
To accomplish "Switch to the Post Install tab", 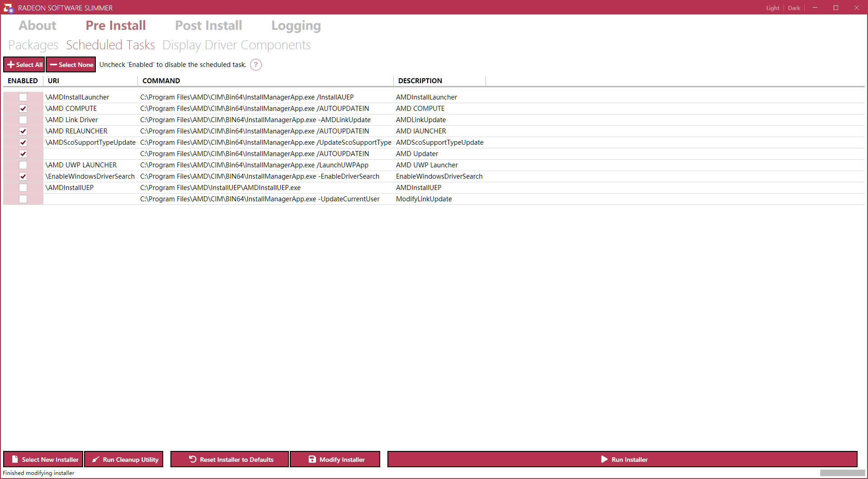I will tap(208, 25).
